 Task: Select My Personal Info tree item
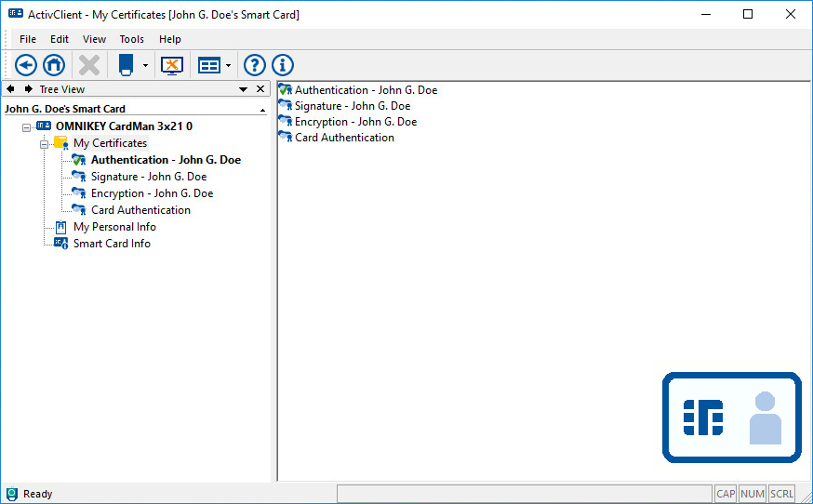click(114, 227)
